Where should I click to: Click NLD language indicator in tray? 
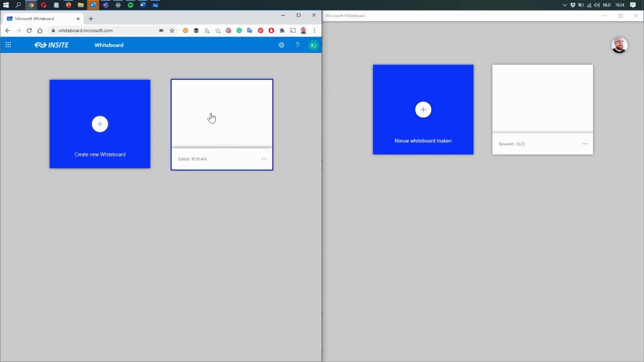[x=607, y=5]
